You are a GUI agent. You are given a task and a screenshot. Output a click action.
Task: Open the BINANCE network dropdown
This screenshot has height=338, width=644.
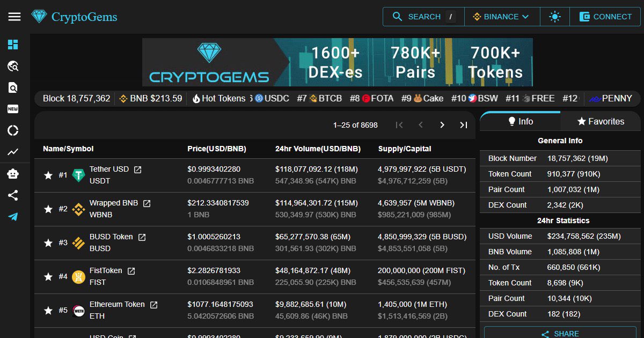pos(502,16)
